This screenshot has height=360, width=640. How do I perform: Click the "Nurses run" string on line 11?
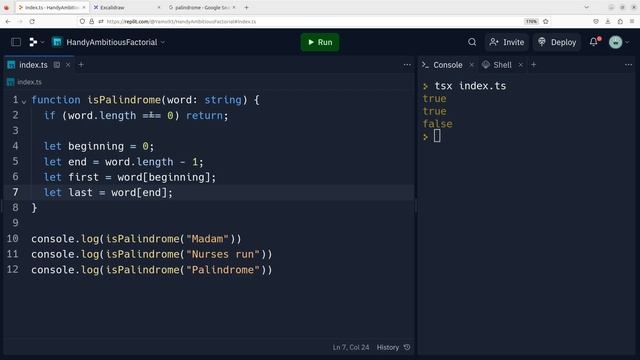click(x=223, y=254)
